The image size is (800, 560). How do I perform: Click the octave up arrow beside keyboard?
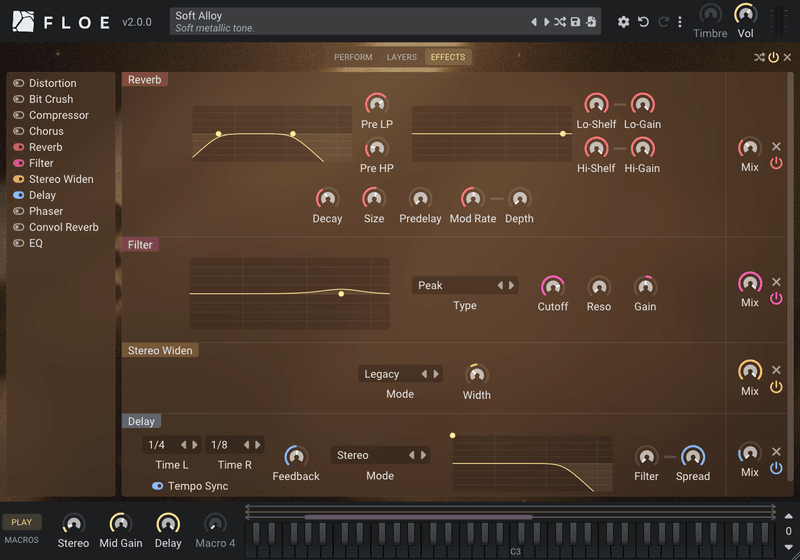[x=788, y=516]
